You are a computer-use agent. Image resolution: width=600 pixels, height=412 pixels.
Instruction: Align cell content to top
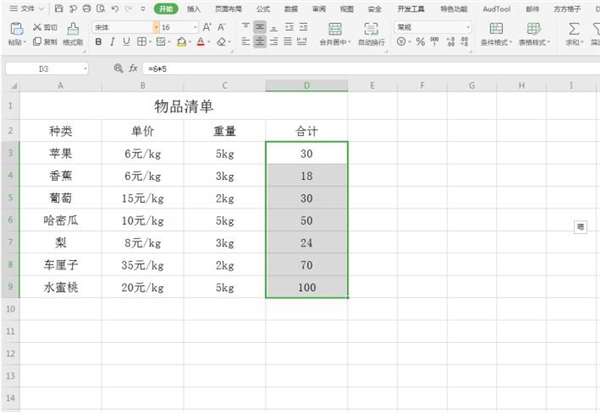[246, 27]
